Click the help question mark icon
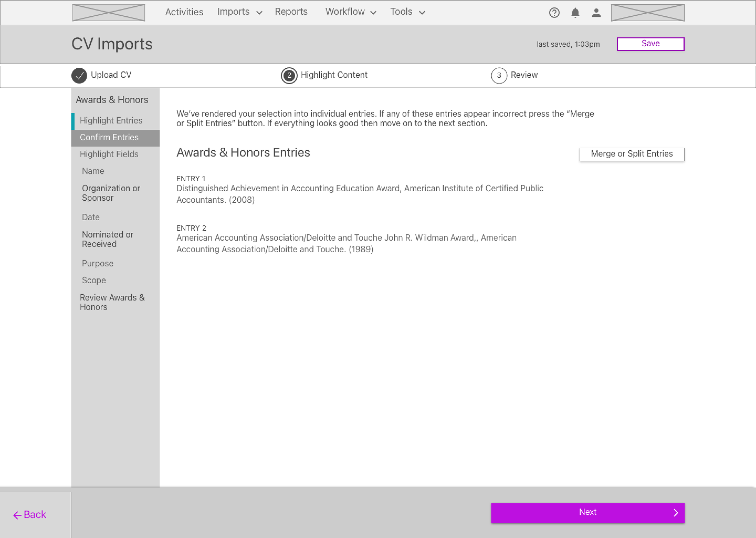756x538 pixels. pyautogui.click(x=554, y=13)
